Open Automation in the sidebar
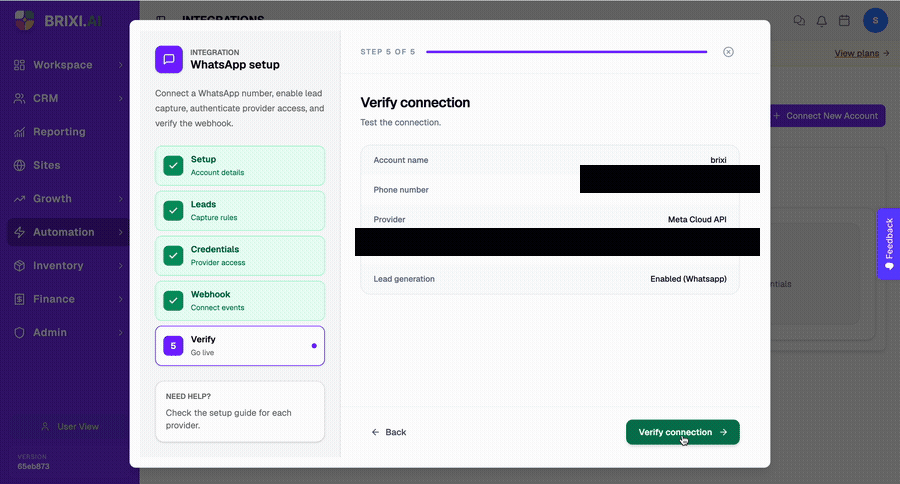 [68, 232]
